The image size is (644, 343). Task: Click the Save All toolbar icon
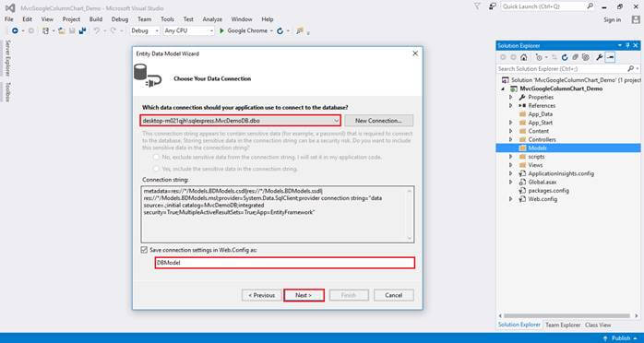coord(82,30)
